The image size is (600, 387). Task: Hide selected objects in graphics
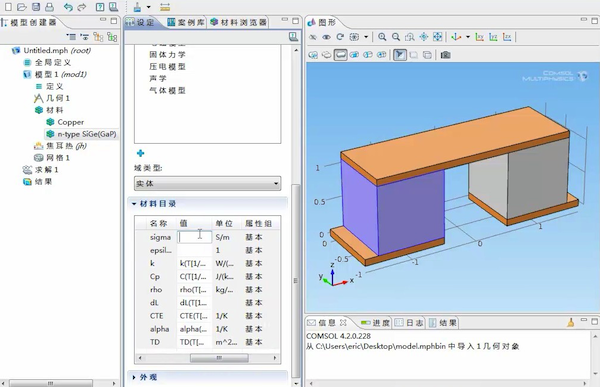(x=313, y=37)
